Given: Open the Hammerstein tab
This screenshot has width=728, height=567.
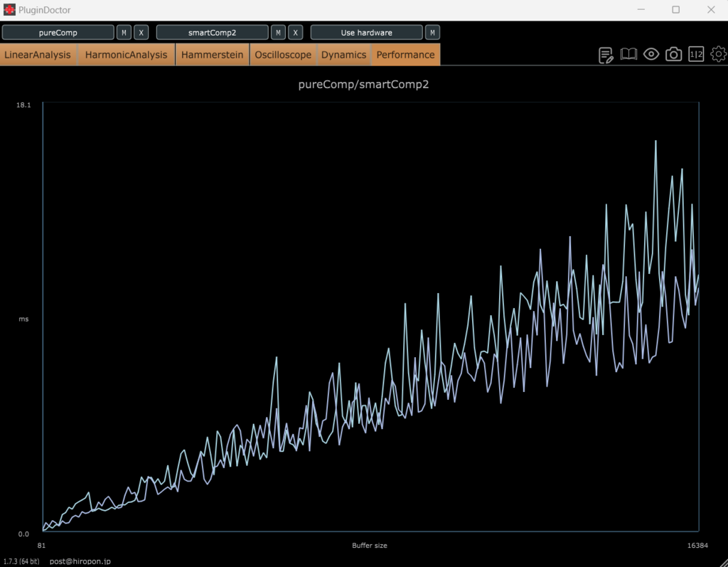Looking at the screenshot, I should click(212, 55).
